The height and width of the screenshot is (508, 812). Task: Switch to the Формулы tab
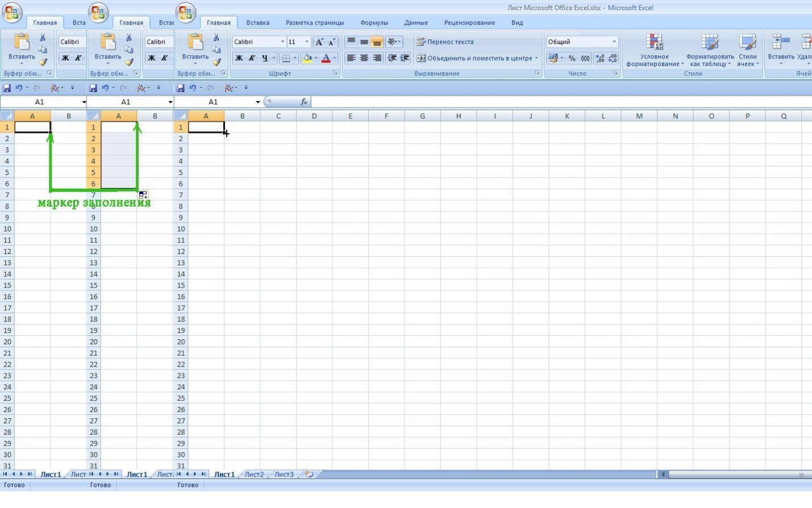click(x=374, y=23)
